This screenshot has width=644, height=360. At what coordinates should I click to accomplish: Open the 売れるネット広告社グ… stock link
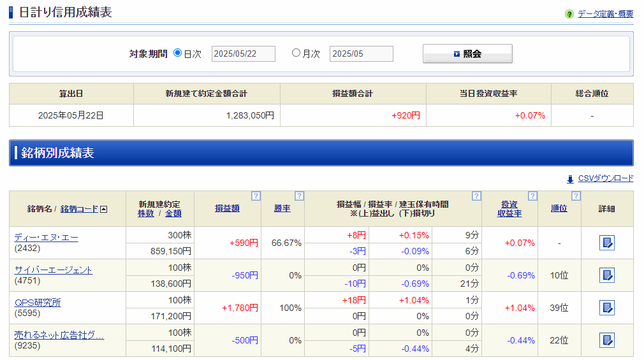click(59, 335)
